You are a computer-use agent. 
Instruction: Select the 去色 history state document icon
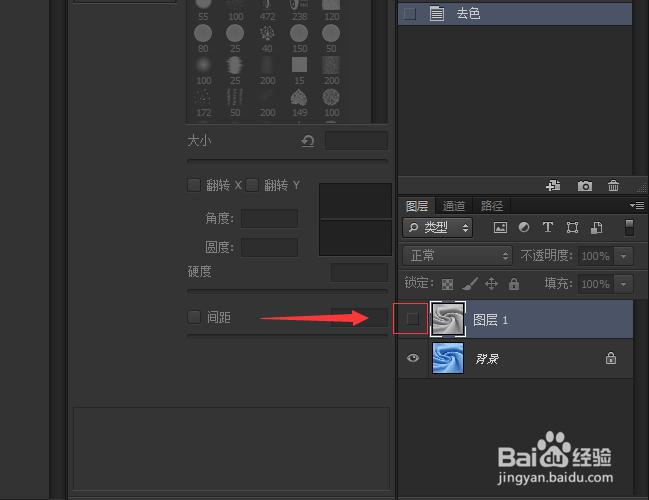click(436, 14)
